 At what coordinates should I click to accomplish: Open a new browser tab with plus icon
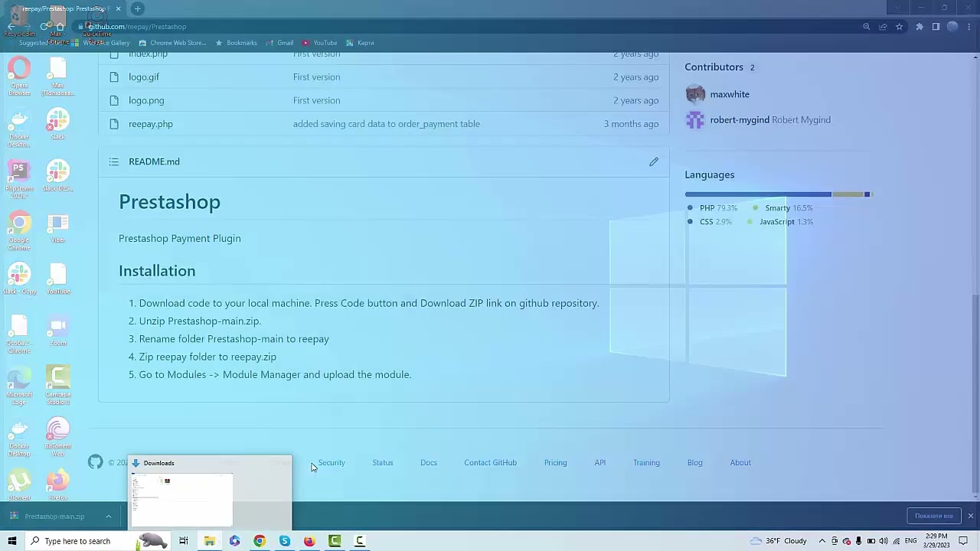138,8
